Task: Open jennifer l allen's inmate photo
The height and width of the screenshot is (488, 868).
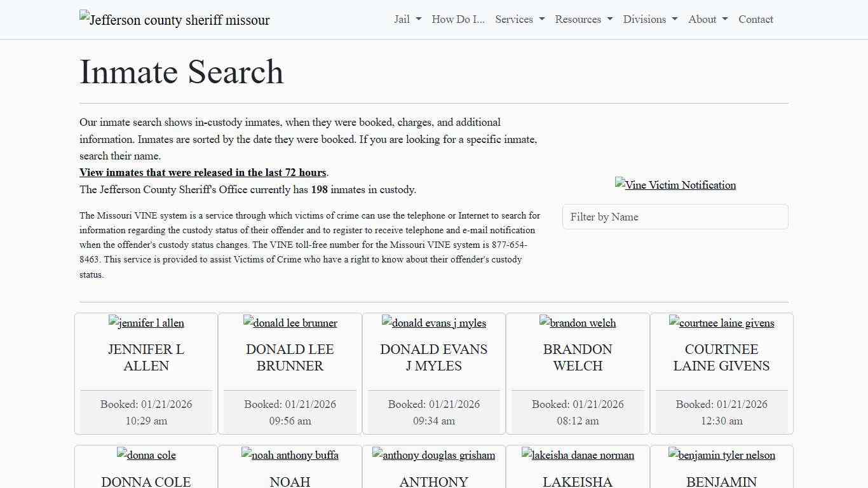Action: 146,323
